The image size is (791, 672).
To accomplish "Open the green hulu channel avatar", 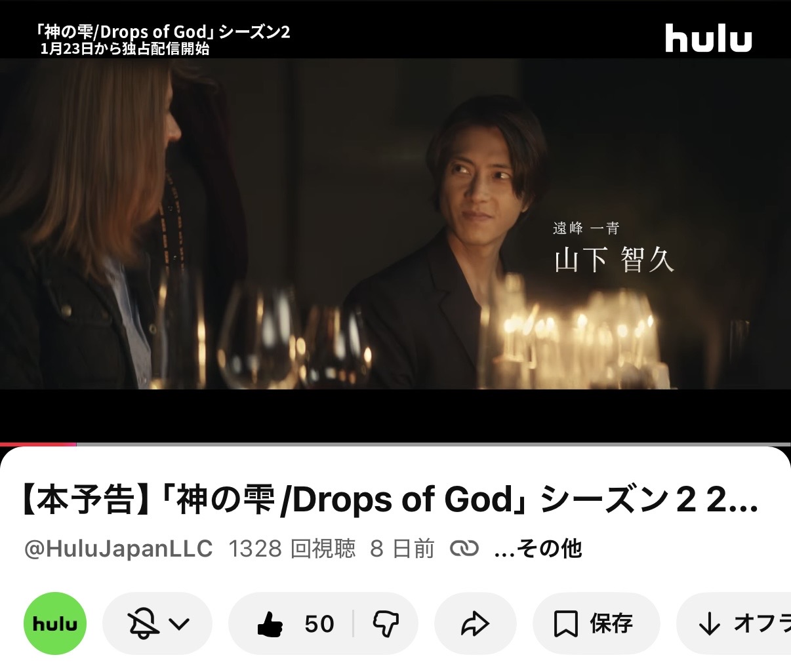I will (x=55, y=623).
